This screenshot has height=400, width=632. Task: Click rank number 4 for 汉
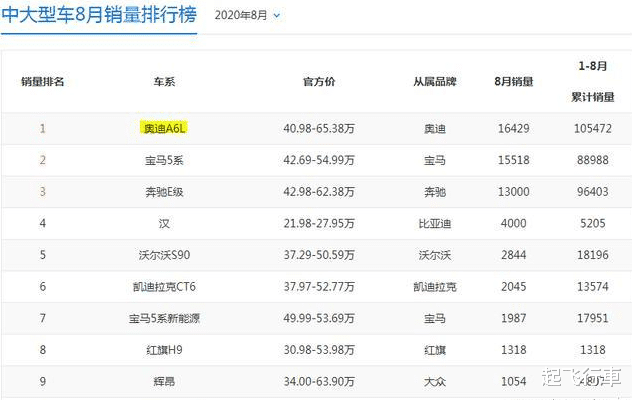click(42, 223)
